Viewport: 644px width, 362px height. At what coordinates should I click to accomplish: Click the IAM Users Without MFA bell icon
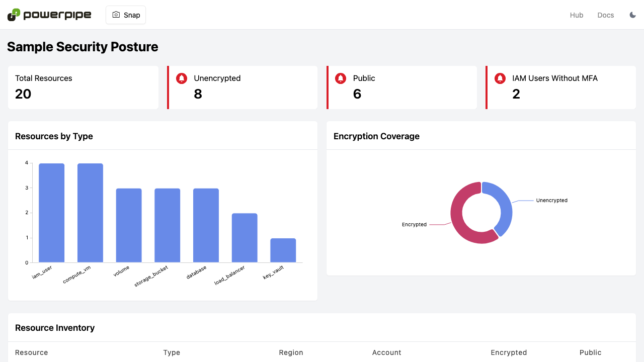pos(500,78)
